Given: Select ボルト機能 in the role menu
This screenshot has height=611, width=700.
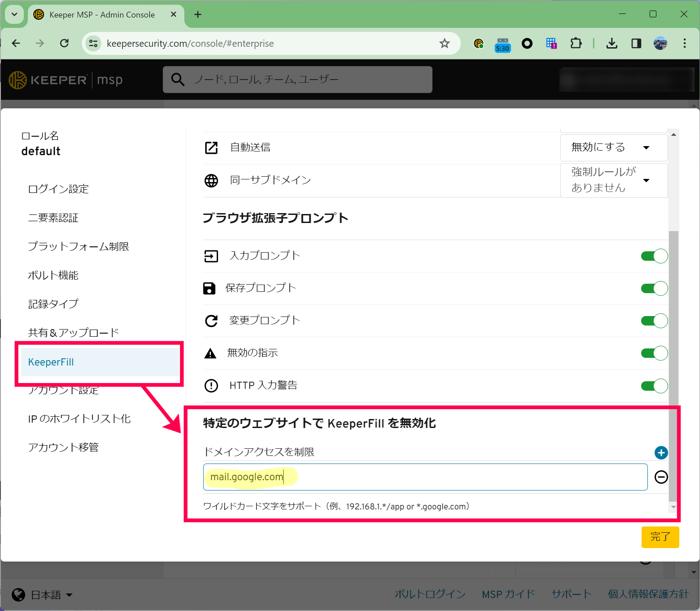Looking at the screenshot, I should click(54, 275).
